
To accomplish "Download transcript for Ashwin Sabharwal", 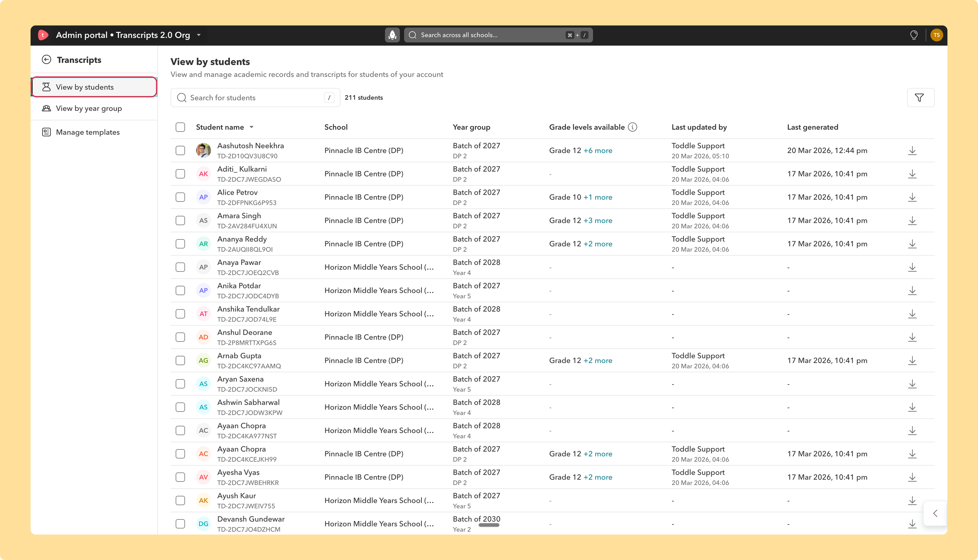I will click(x=912, y=407).
